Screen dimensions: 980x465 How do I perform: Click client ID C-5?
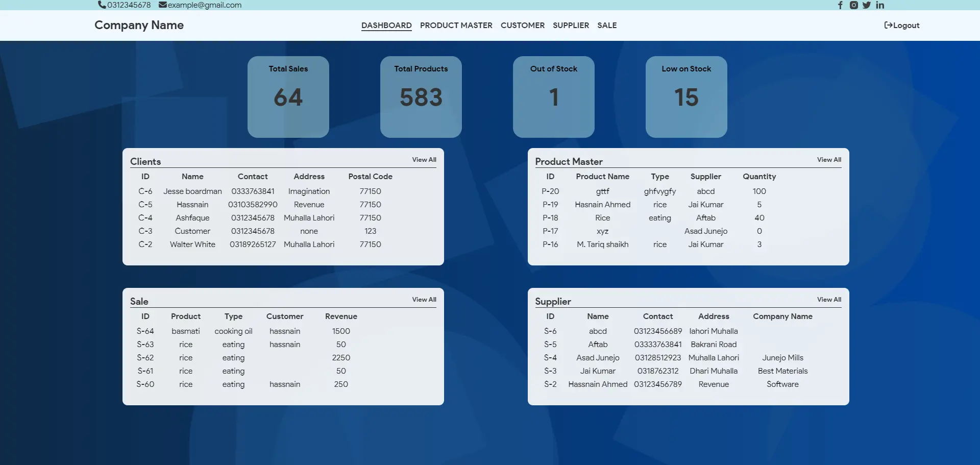145,205
